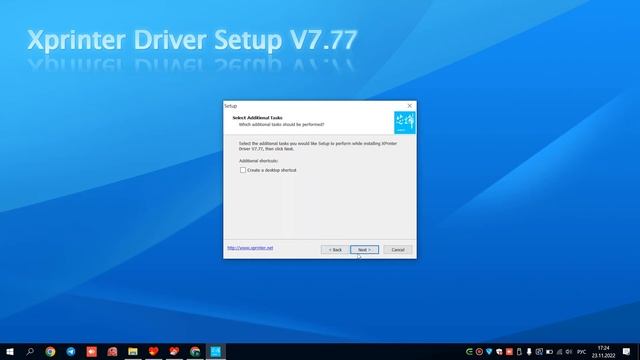Open network status from system tray
The width and height of the screenshot is (640, 360).
[x=559, y=351]
